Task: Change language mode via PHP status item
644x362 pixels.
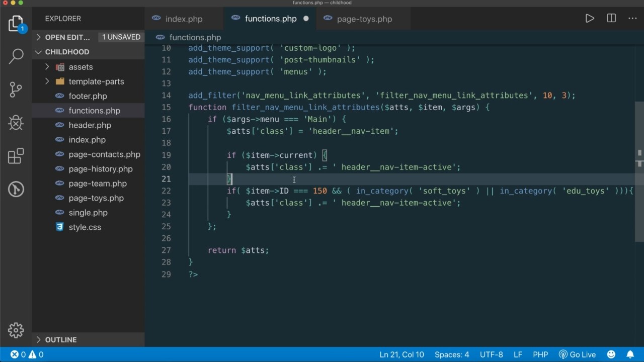Action: point(540,354)
